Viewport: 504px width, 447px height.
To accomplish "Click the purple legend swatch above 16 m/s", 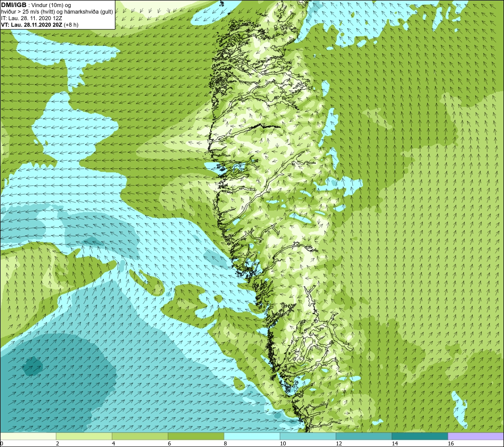I will click(476, 436).
